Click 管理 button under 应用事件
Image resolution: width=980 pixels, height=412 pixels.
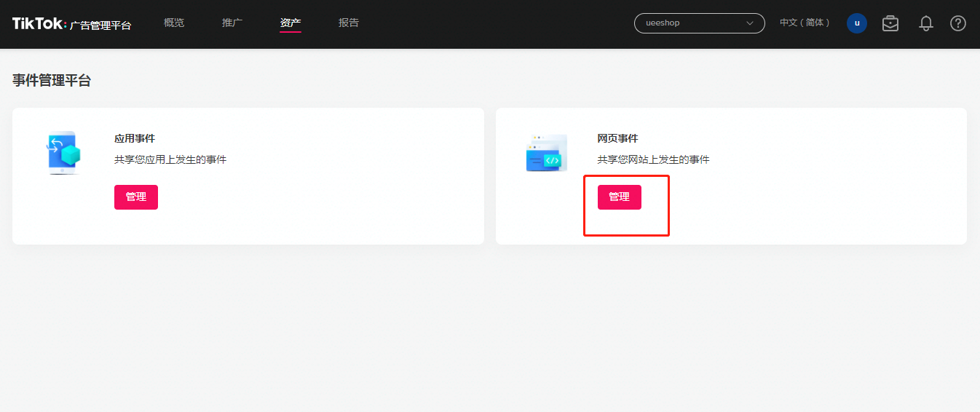click(x=136, y=197)
